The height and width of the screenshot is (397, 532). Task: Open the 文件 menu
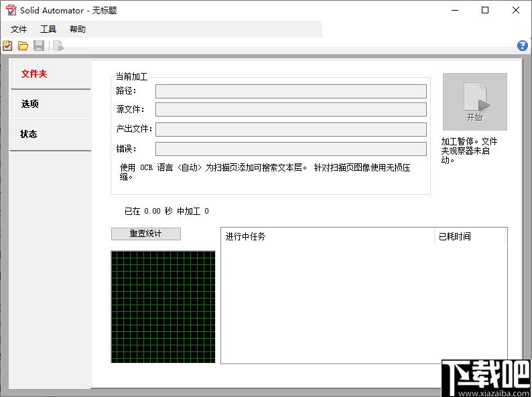coord(19,29)
